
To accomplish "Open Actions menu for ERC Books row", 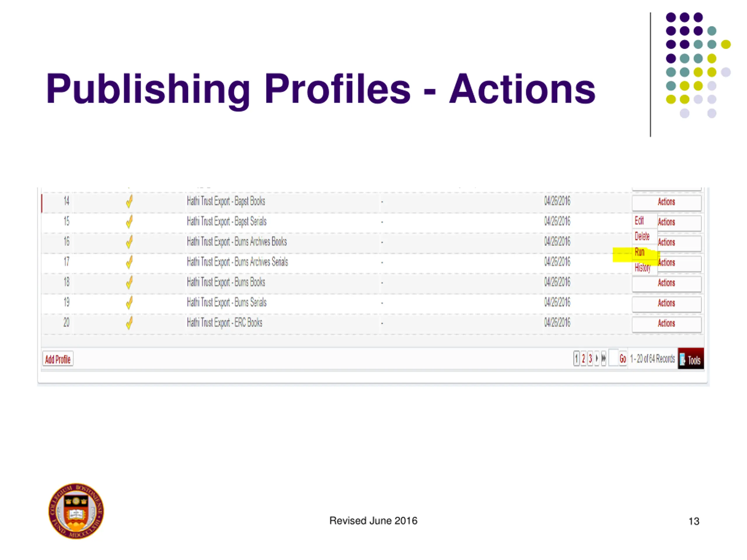I will point(666,324).
